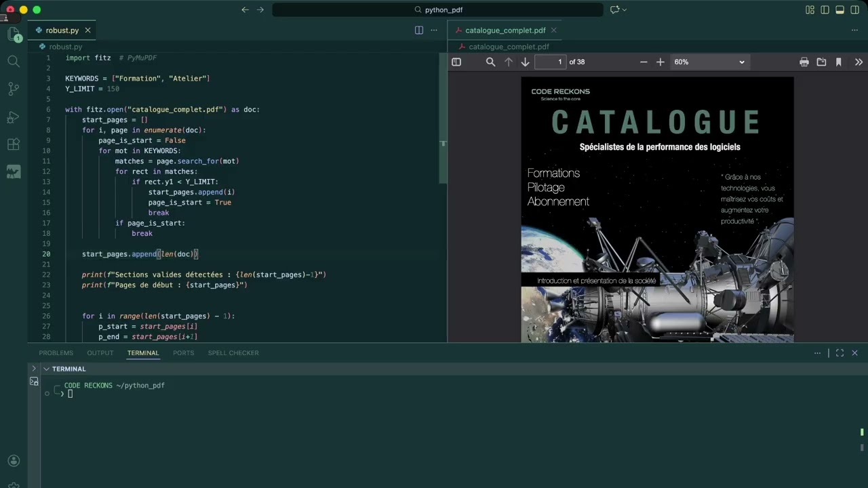Image resolution: width=868 pixels, height=488 pixels.
Task: Switch to the OUTPUT panel tab
Action: tap(100, 352)
